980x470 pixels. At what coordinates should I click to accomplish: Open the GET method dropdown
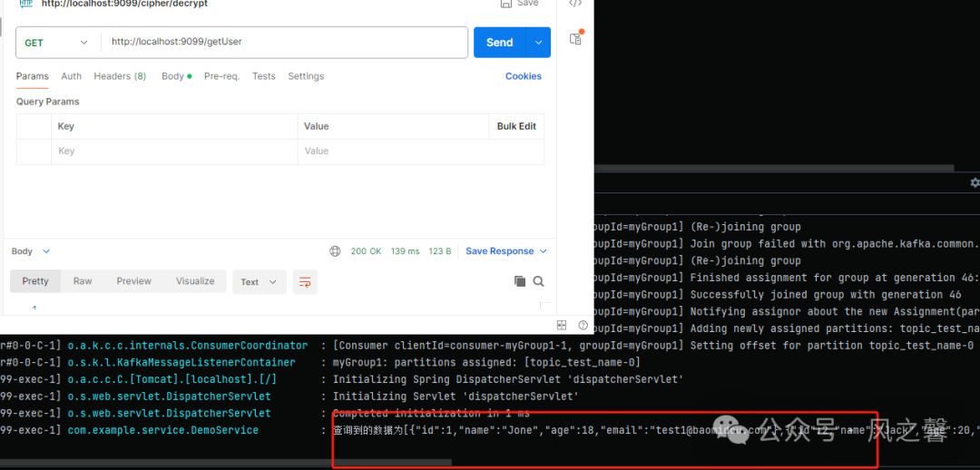pos(57,43)
